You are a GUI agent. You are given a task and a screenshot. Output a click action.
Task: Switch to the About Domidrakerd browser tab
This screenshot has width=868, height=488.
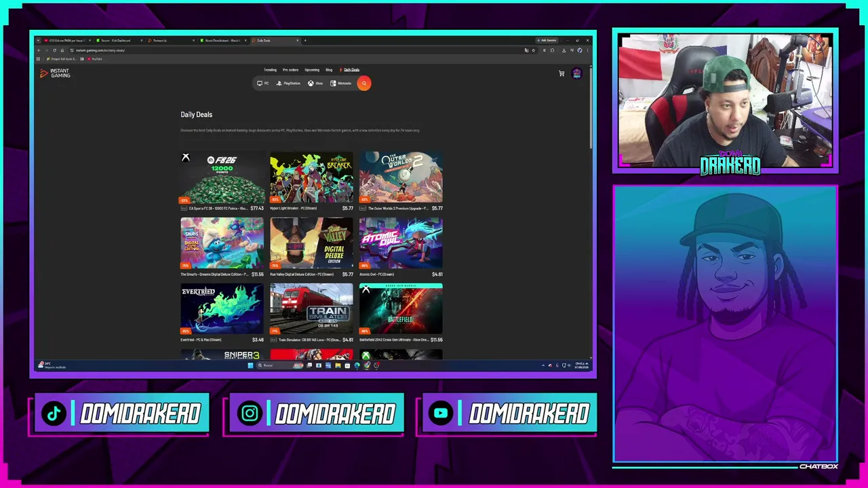[223, 41]
